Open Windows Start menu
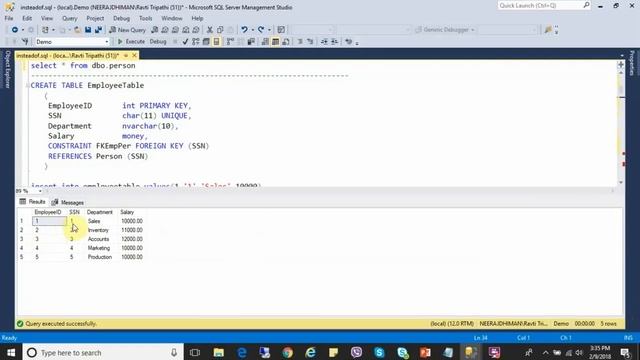 tap(11, 352)
